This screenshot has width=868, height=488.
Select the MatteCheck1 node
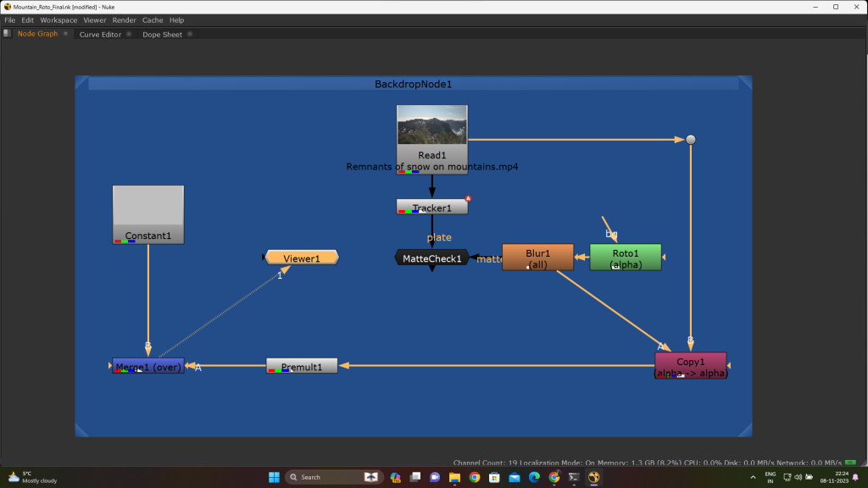431,258
